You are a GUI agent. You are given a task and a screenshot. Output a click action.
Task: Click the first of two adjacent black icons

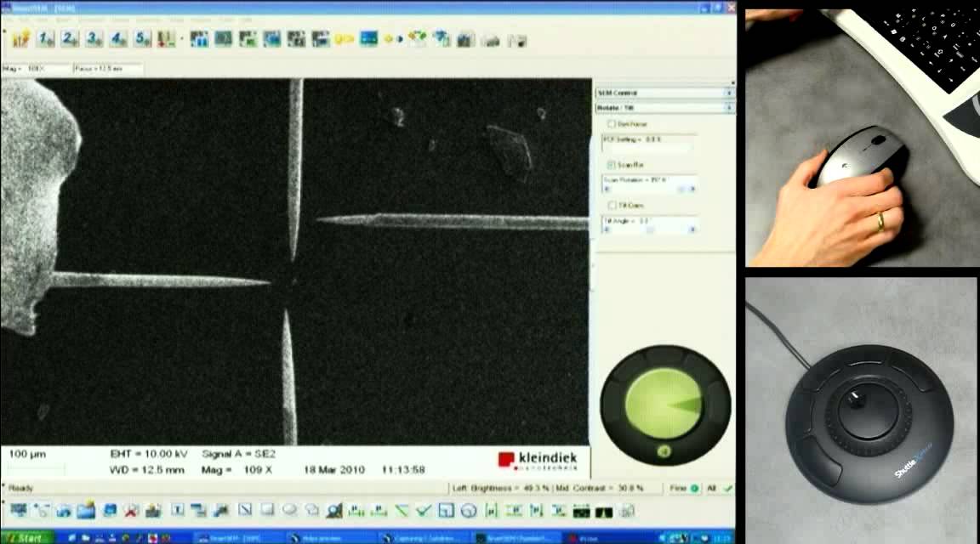[581, 513]
